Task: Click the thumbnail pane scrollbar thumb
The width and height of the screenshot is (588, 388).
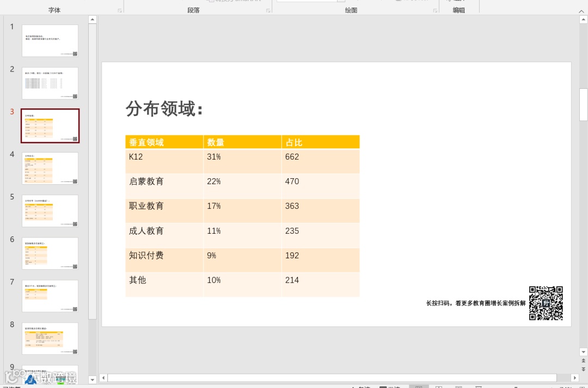Action: tap(92, 171)
